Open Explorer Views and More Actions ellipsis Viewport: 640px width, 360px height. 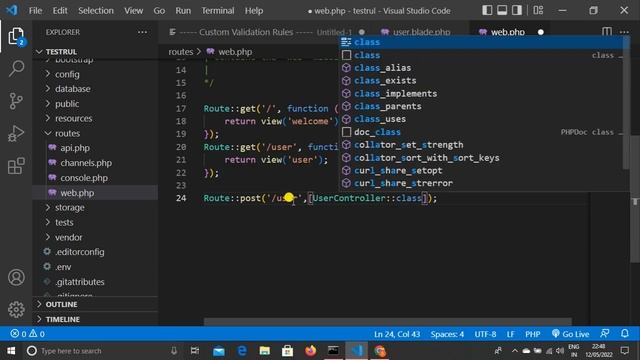pyautogui.click(x=142, y=32)
